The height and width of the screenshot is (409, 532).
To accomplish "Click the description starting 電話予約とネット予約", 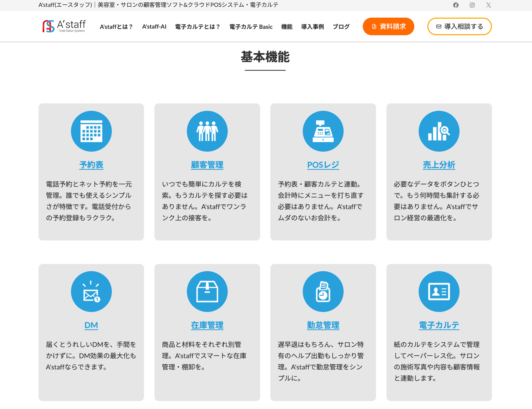I will 89,201.
